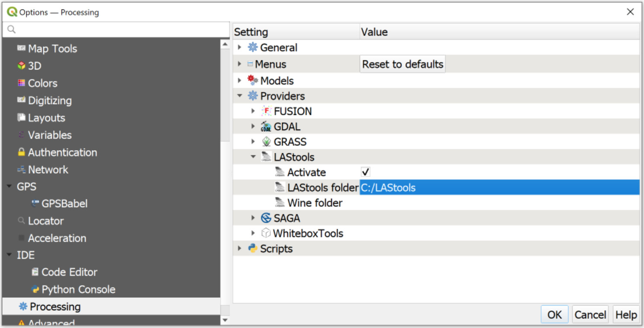The height and width of the screenshot is (328, 644).
Task: Expand the Scripts settings group
Action: 239,248
